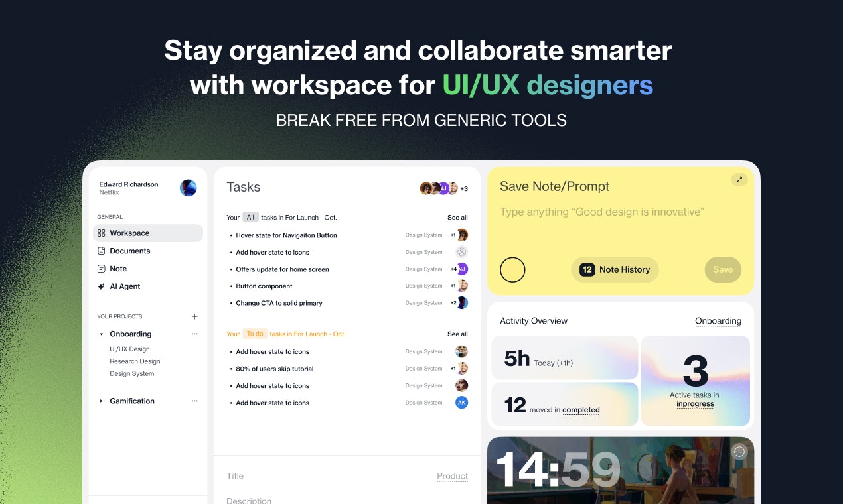This screenshot has height=504, width=843.
Task: Click Design System tag on Button component
Action: coord(423,286)
